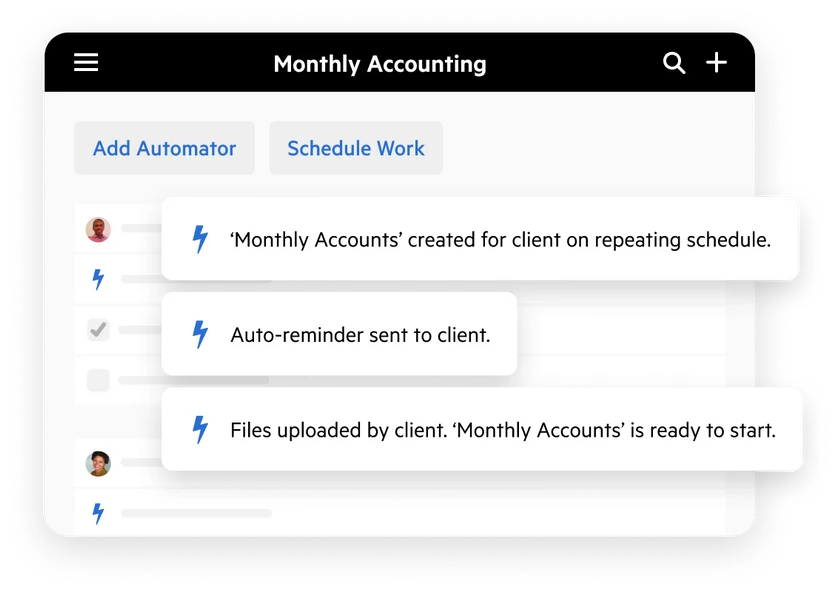
Task: Open the Files uploaded by client notification
Action: [x=482, y=430]
